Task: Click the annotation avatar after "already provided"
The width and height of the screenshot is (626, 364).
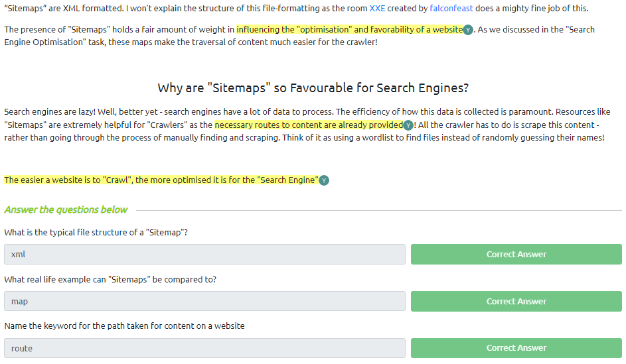Action: pyautogui.click(x=408, y=125)
